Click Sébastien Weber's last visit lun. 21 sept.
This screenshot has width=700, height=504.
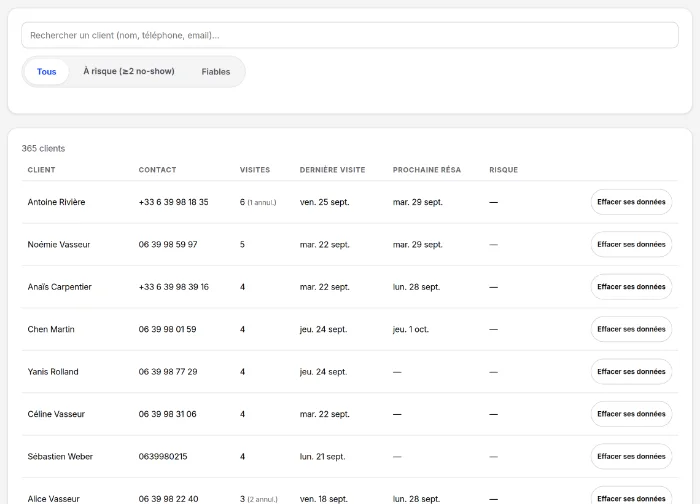(322, 456)
